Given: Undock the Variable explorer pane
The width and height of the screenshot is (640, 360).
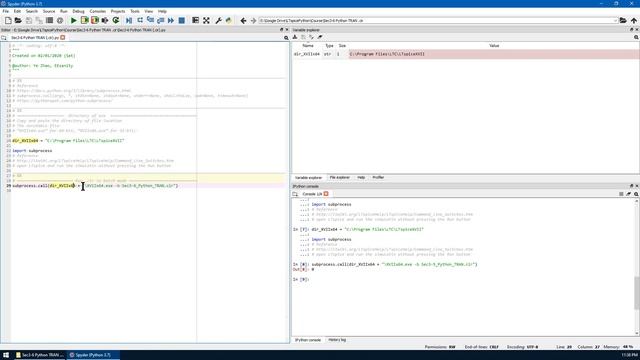Looking at the screenshot, I should [631, 30].
